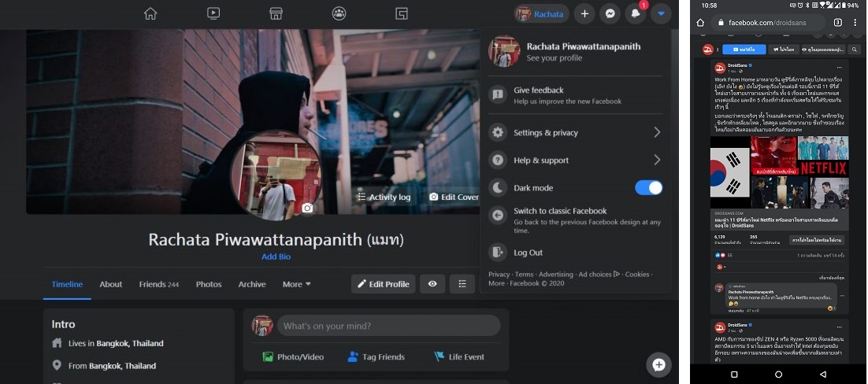Open the phone browser tab counter

click(x=837, y=23)
